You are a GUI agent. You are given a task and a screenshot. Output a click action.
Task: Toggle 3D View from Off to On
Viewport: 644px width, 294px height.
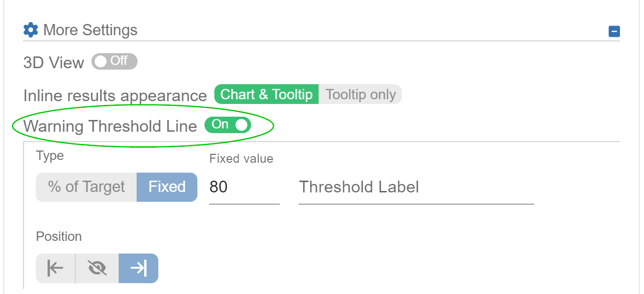pos(114,61)
